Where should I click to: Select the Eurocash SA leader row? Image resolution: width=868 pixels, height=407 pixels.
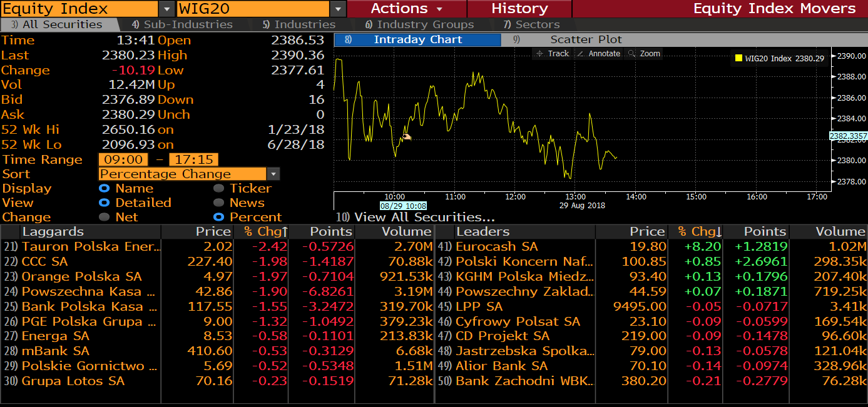click(496, 247)
